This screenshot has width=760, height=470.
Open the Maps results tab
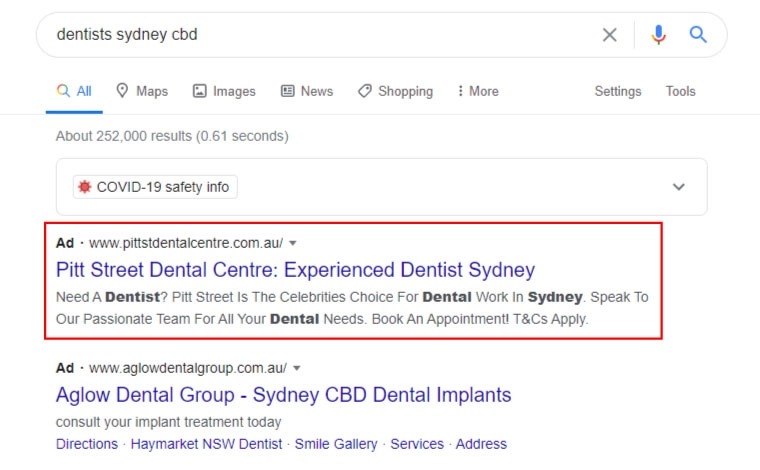coord(142,91)
